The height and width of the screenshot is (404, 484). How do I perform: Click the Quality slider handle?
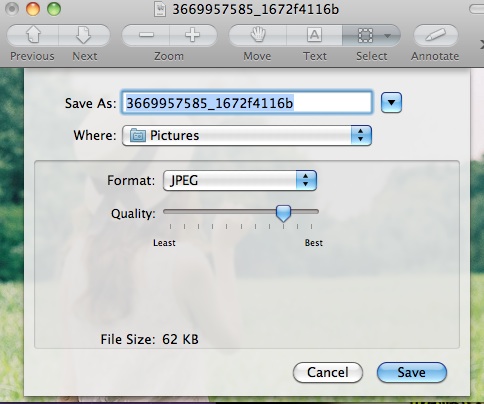coord(283,213)
